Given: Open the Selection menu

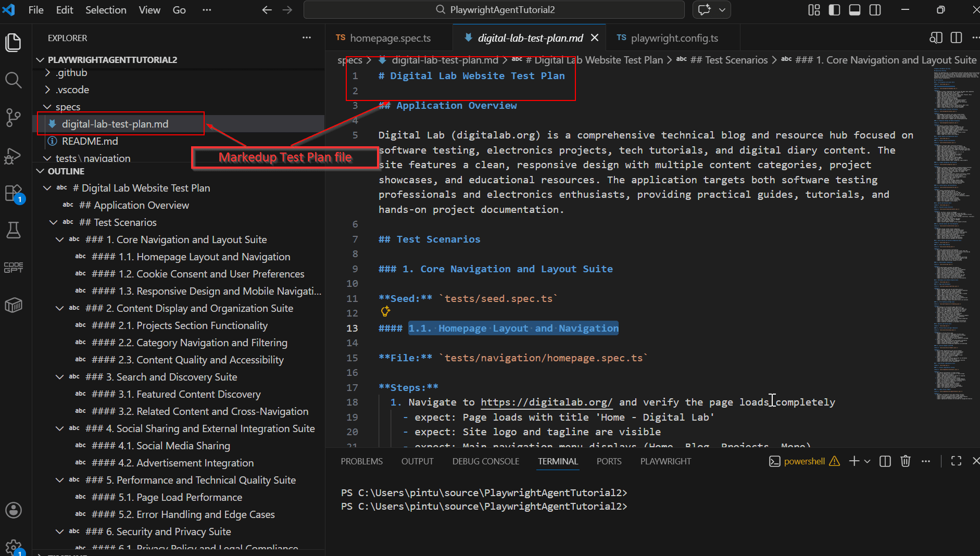Looking at the screenshot, I should coord(106,10).
